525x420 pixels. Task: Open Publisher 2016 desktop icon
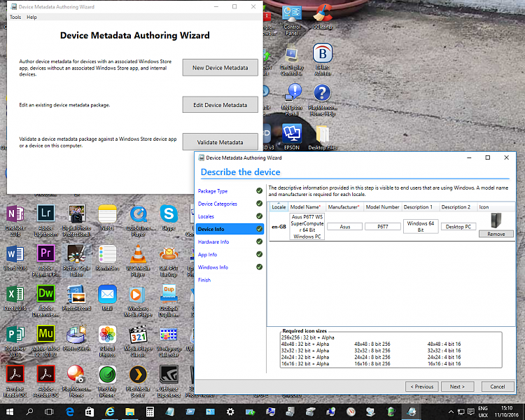(x=15, y=342)
